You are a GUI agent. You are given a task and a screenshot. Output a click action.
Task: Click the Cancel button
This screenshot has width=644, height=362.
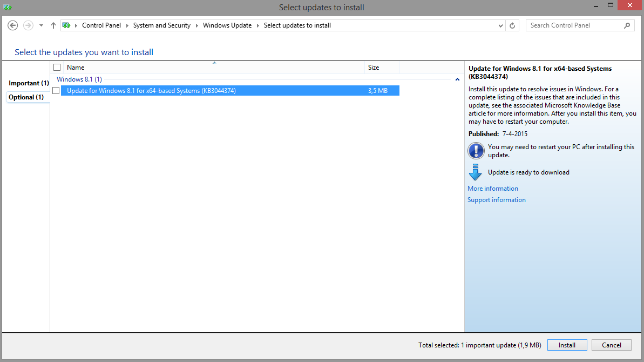click(x=612, y=345)
